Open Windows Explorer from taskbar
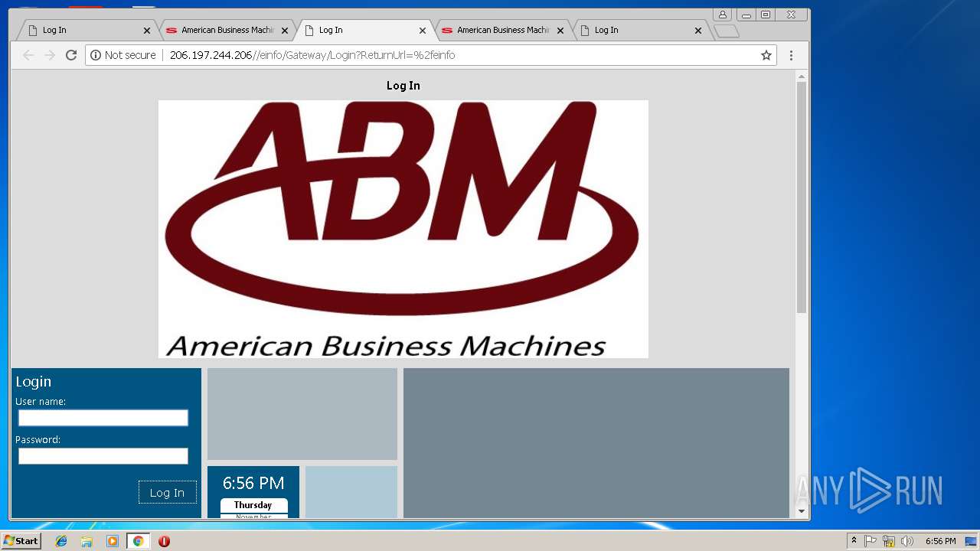 coord(87,541)
